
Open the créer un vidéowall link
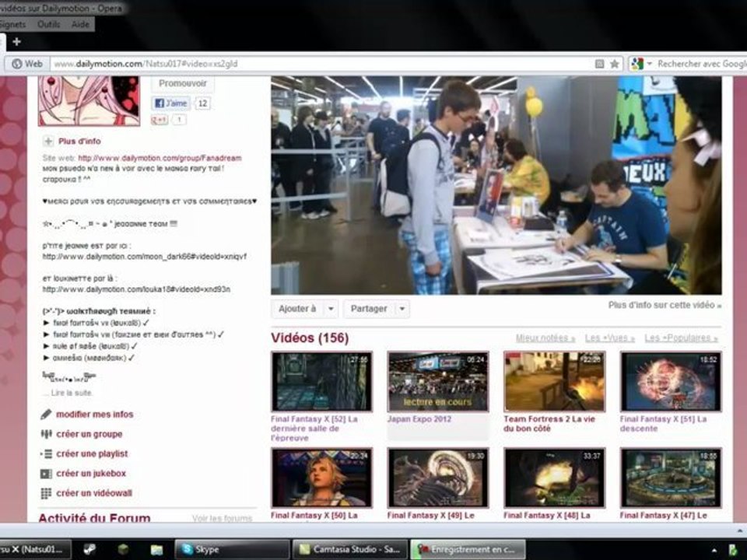click(x=94, y=493)
